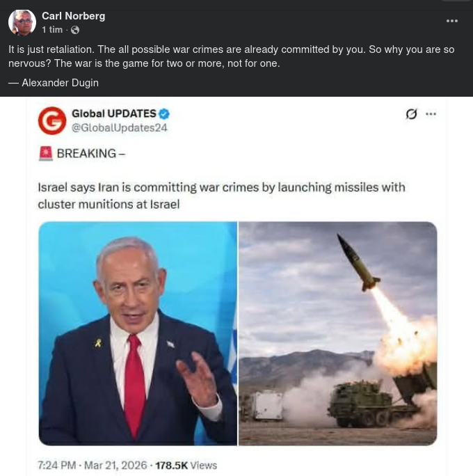Click the tweet text about cluster munitions
Viewport: 473px width, 476px height.
pyautogui.click(x=221, y=196)
